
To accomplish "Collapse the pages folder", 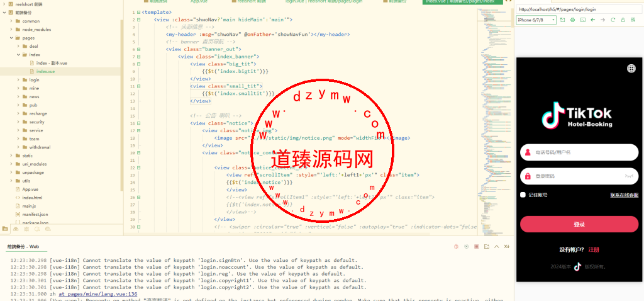I will [x=11, y=38].
